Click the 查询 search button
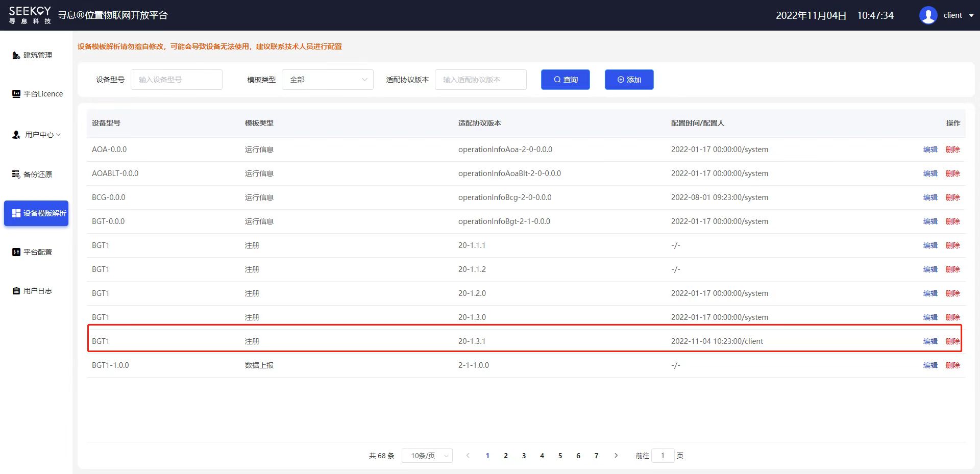The width and height of the screenshot is (980, 474). coord(566,80)
